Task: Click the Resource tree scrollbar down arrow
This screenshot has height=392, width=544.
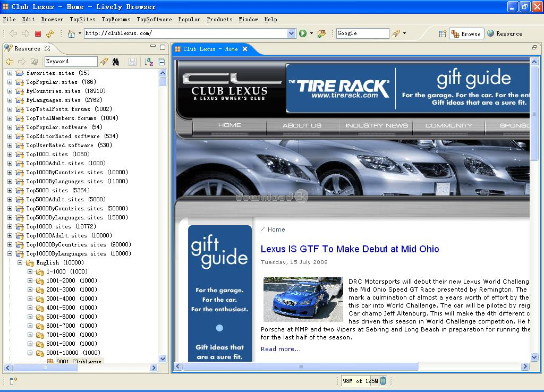Action: (x=163, y=359)
